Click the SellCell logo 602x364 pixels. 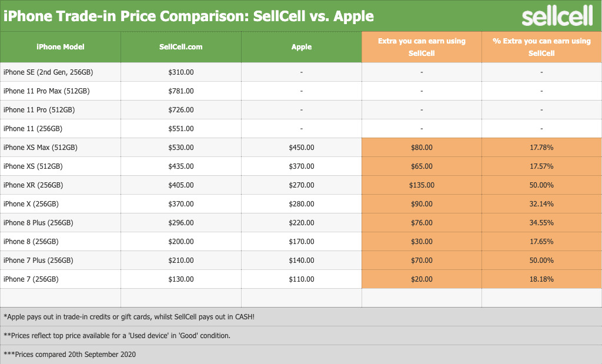pos(557,16)
